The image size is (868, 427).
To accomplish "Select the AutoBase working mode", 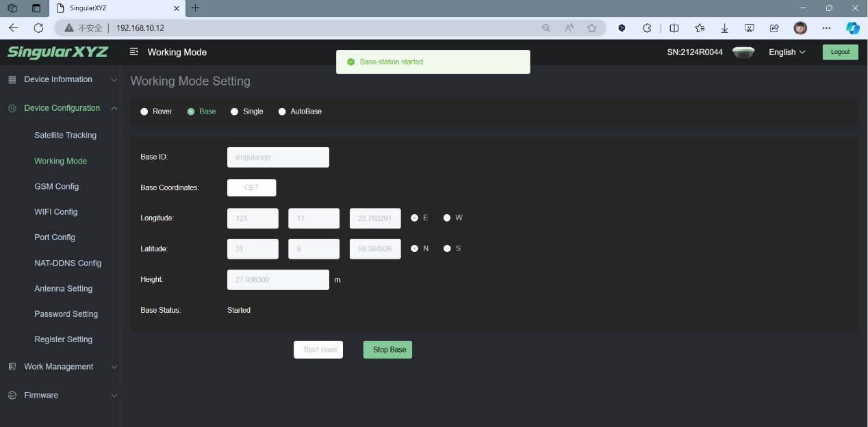I will point(282,112).
